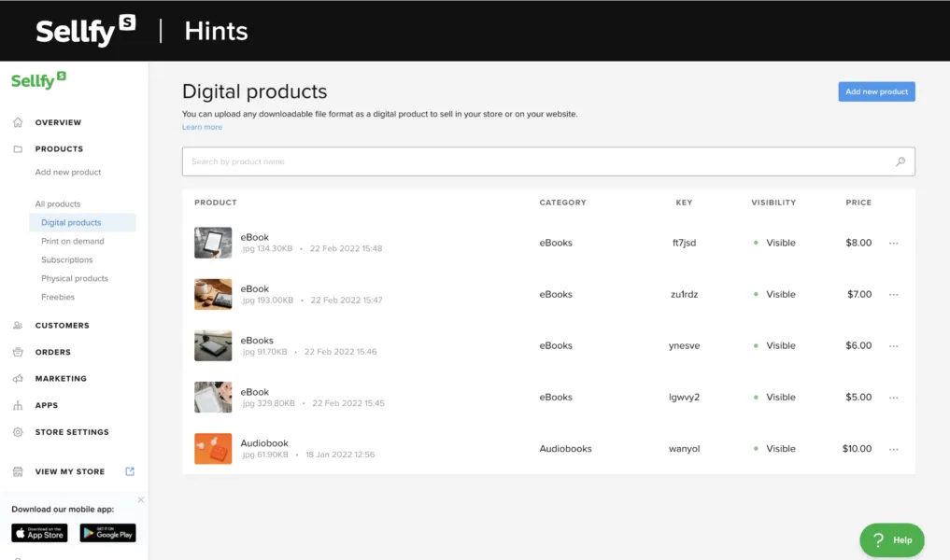Click the CATEGORY column header
Viewport: 950px width, 560px height.
tap(563, 203)
